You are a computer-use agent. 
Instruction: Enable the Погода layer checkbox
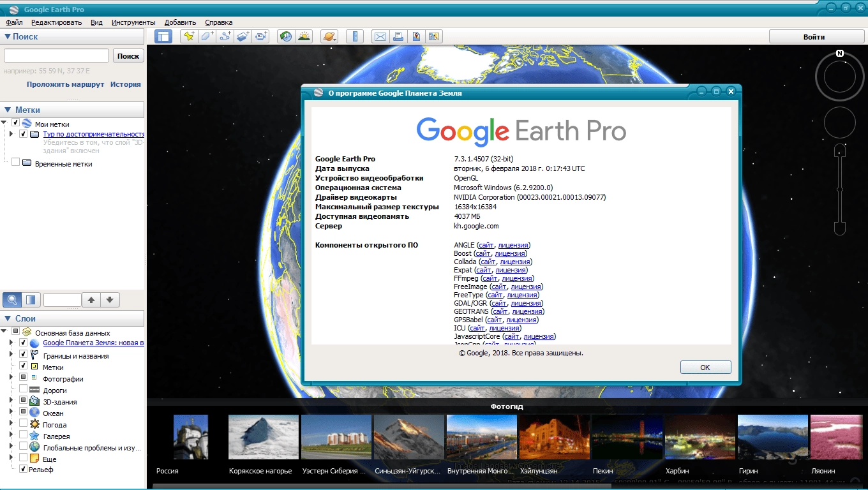[x=24, y=424]
